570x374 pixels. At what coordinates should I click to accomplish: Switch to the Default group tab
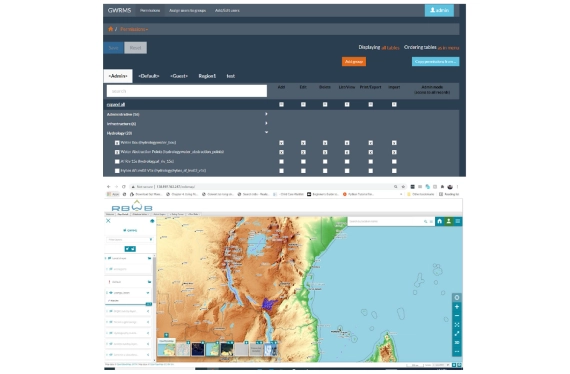coord(149,76)
